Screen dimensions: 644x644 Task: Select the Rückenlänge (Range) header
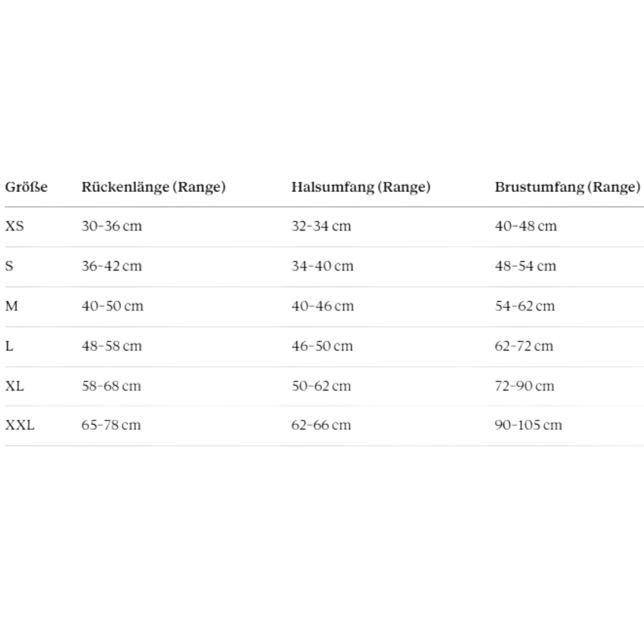point(154,187)
